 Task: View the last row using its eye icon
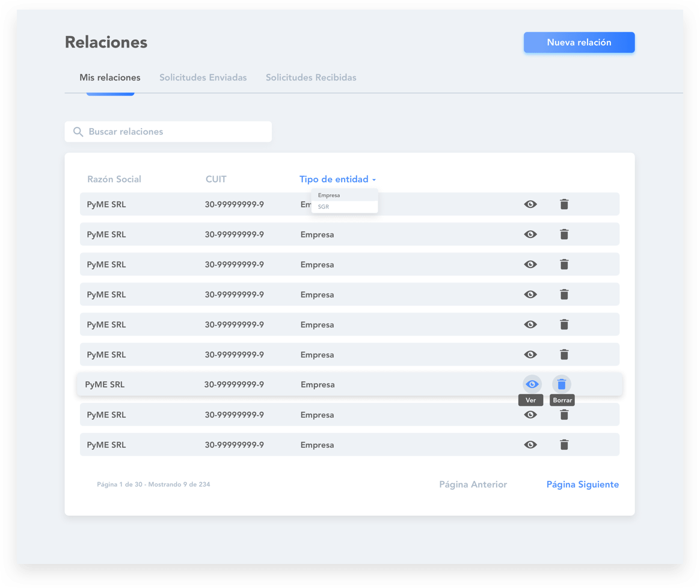pyautogui.click(x=530, y=445)
